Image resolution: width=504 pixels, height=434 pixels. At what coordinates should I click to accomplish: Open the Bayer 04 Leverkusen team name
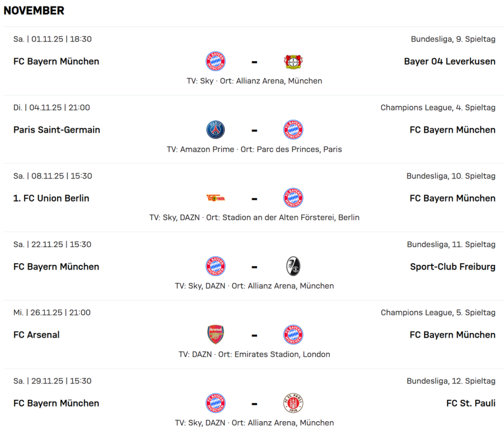point(449,62)
